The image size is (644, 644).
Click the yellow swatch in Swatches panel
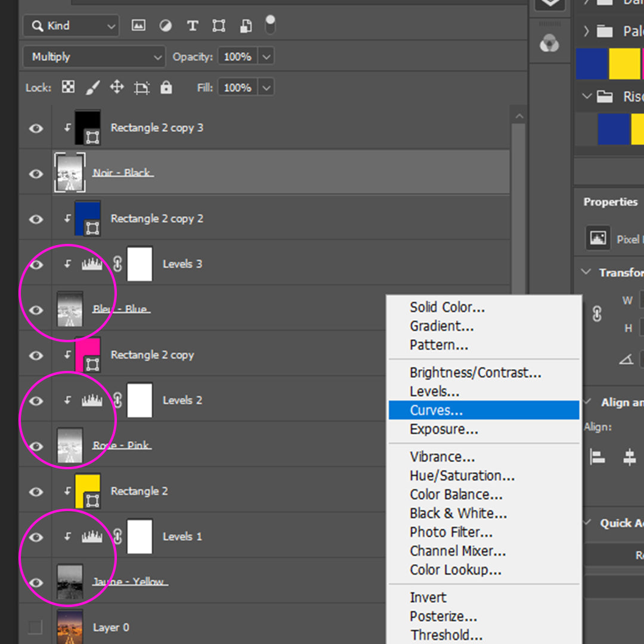coord(624,64)
